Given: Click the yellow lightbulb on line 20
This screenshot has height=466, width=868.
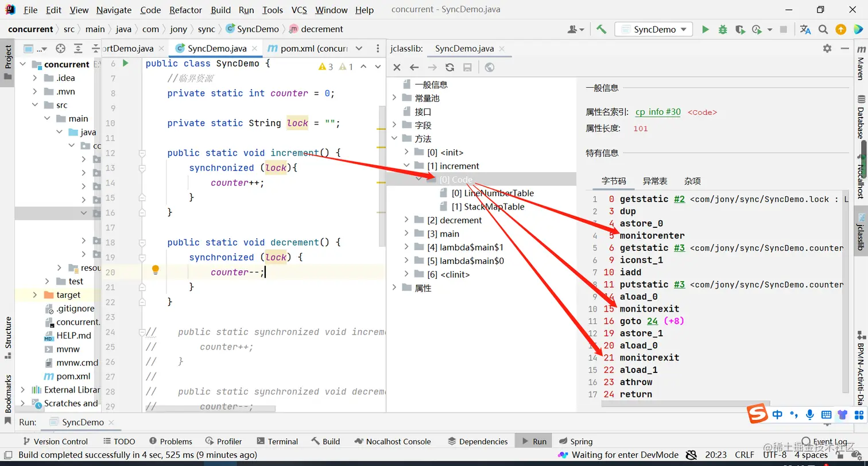Looking at the screenshot, I should click(x=155, y=270).
